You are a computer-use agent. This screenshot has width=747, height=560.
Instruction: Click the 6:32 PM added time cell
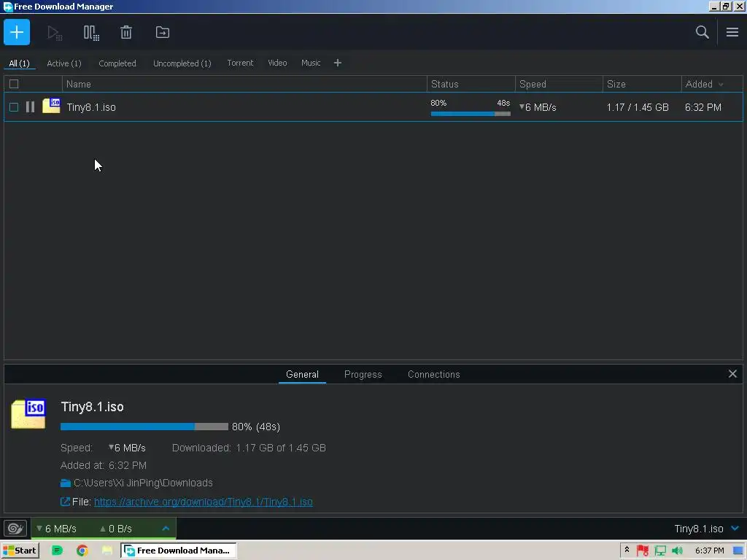pyautogui.click(x=703, y=107)
